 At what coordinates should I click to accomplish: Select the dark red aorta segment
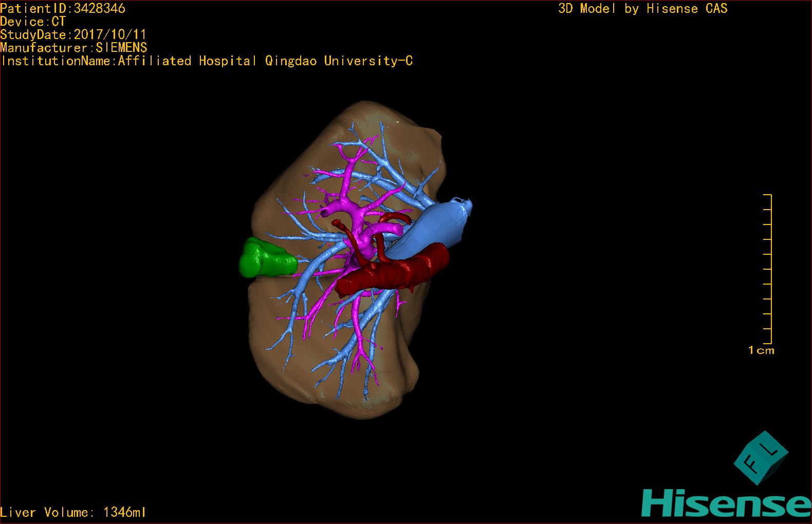pyautogui.click(x=393, y=270)
